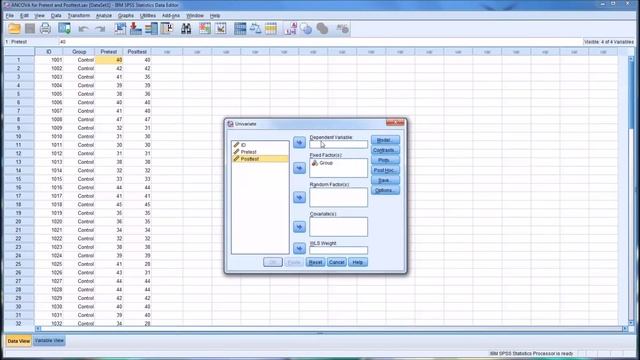Click the Dependent Variable field
Screen dimensions: 640x360
338,144
